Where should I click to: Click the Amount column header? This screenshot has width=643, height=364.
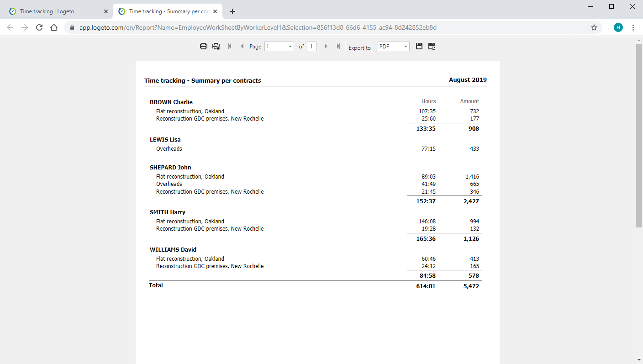[469, 101]
